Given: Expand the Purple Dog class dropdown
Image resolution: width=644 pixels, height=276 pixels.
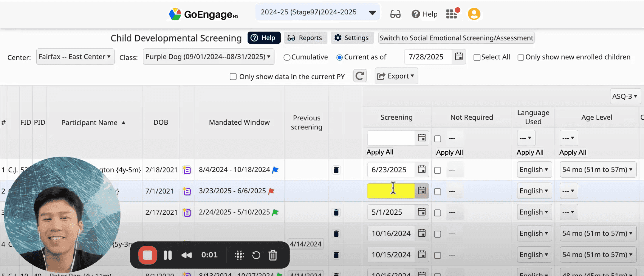Looking at the screenshot, I should tap(208, 57).
